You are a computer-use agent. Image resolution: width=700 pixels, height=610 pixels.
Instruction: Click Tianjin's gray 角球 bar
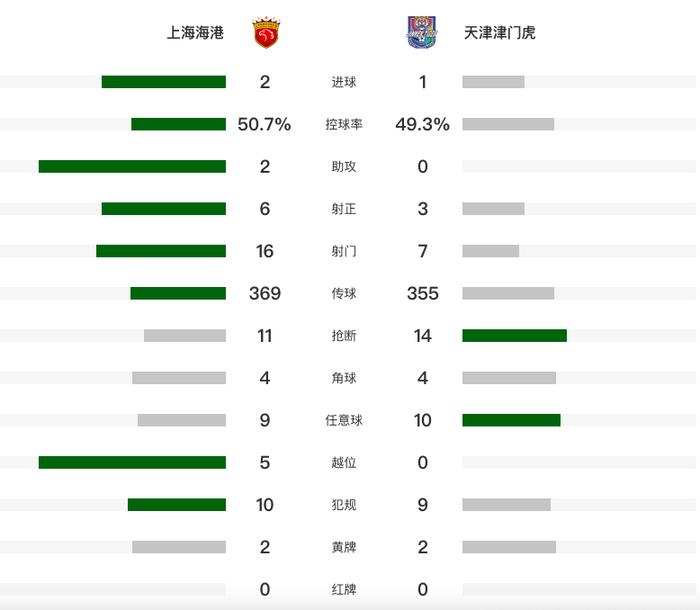(x=509, y=378)
